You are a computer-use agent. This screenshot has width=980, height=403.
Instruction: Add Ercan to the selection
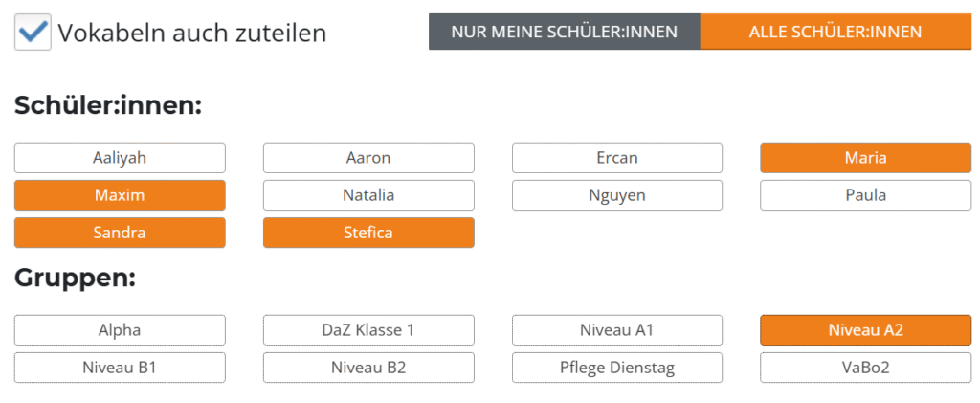click(x=616, y=158)
